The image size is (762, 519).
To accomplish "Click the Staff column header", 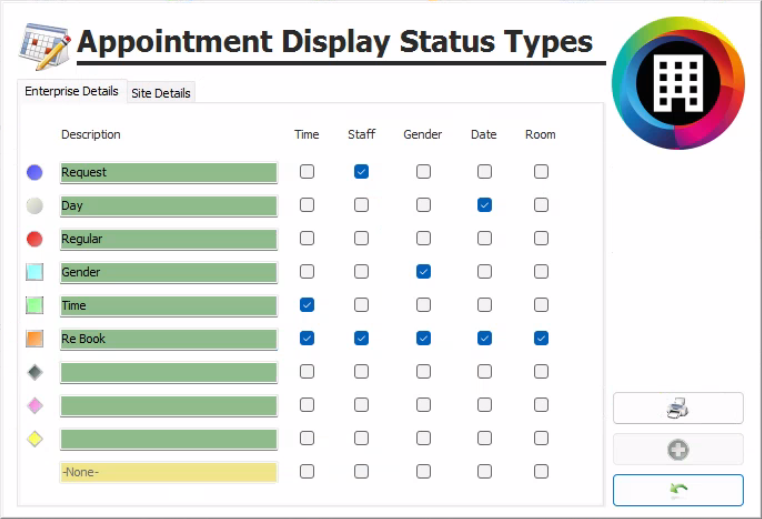I will pos(361,135).
